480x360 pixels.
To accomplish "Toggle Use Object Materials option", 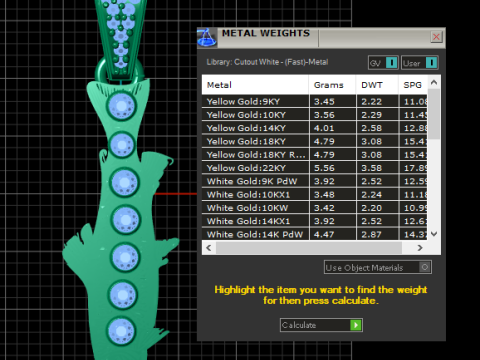I will coord(378,267).
